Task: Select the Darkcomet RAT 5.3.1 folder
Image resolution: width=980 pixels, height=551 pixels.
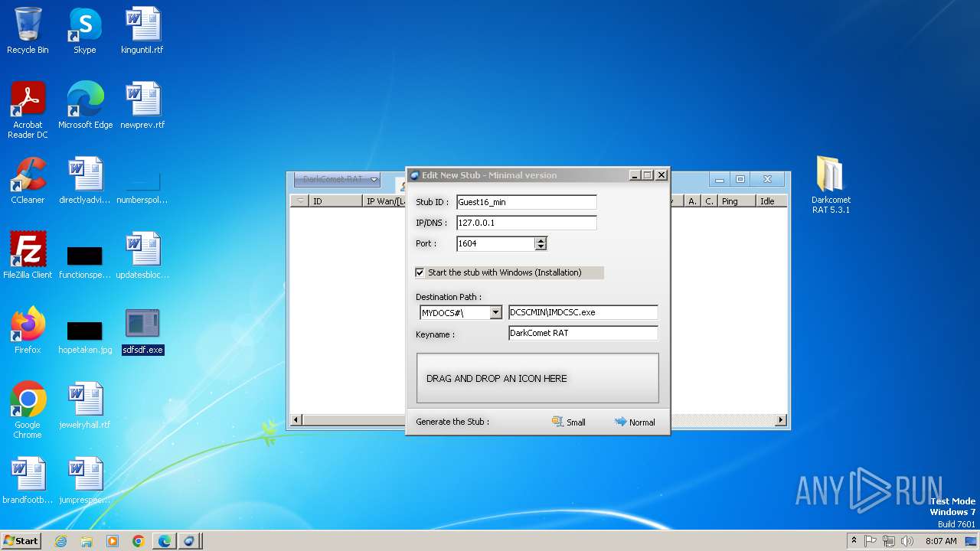Action: (831, 184)
